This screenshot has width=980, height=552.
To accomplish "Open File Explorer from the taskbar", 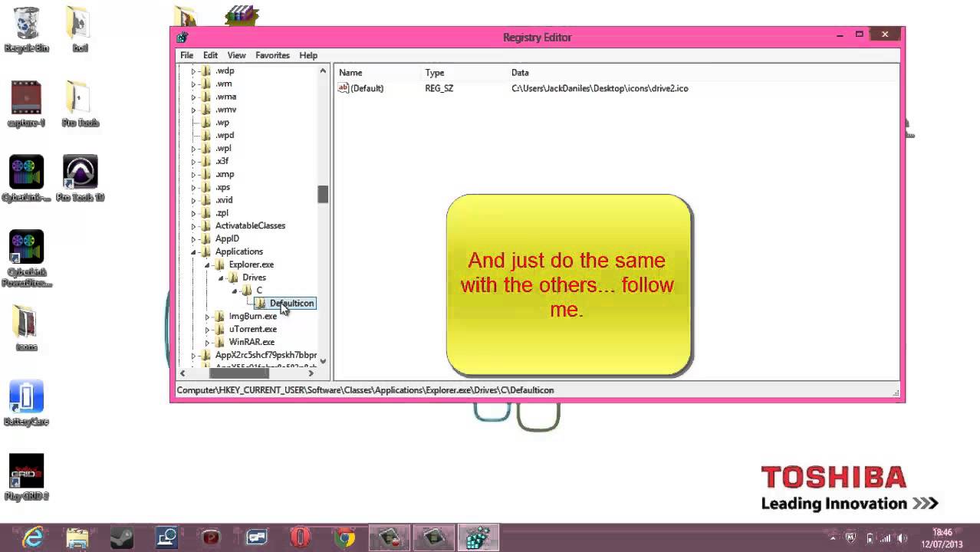I will (77, 537).
